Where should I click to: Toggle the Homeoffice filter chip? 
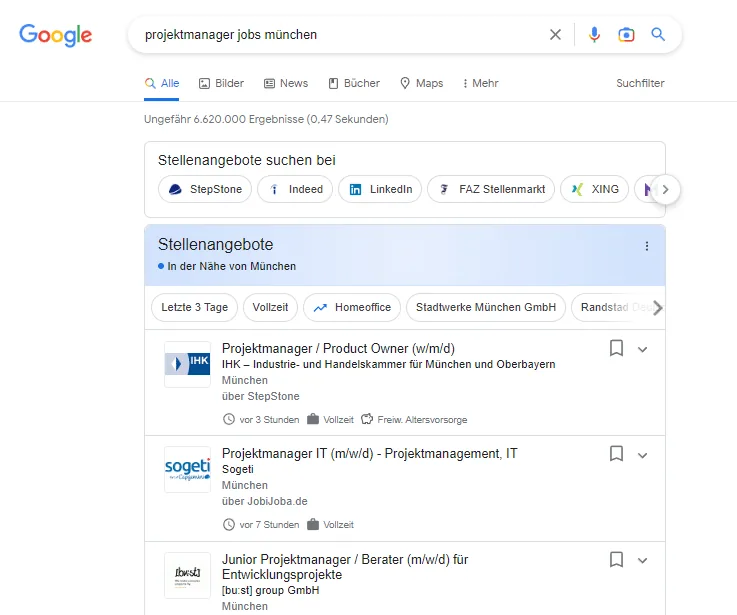pos(352,307)
